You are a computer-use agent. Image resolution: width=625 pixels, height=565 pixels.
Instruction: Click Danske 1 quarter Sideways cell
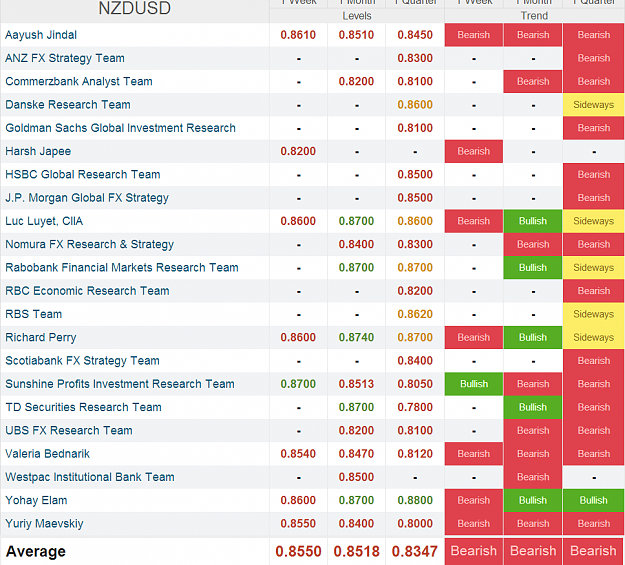pos(594,105)
